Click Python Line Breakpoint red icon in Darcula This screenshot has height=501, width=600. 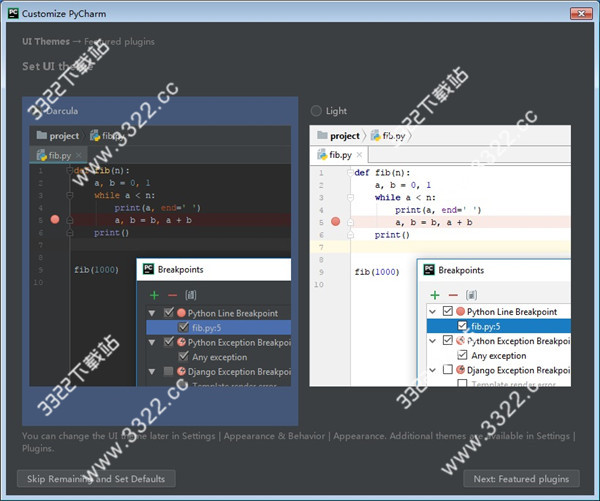click(181, 313)
